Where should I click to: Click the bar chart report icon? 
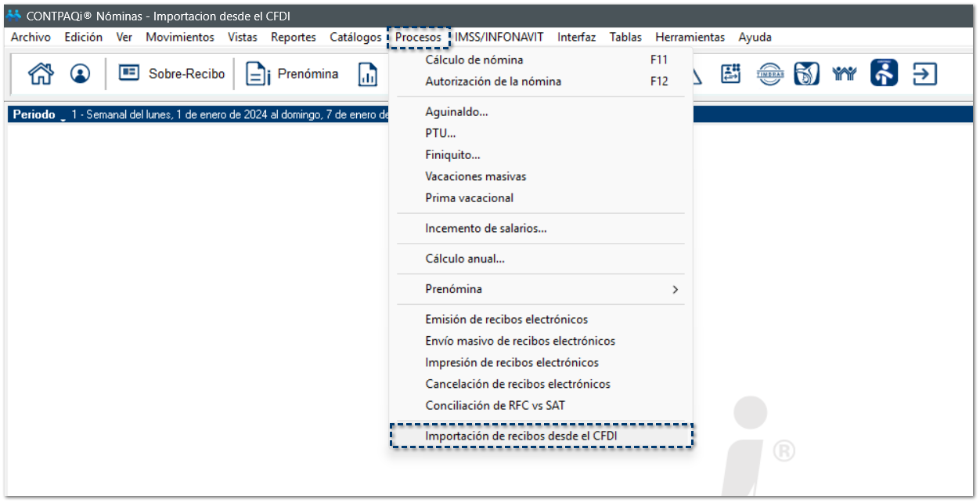pos(368,74)
